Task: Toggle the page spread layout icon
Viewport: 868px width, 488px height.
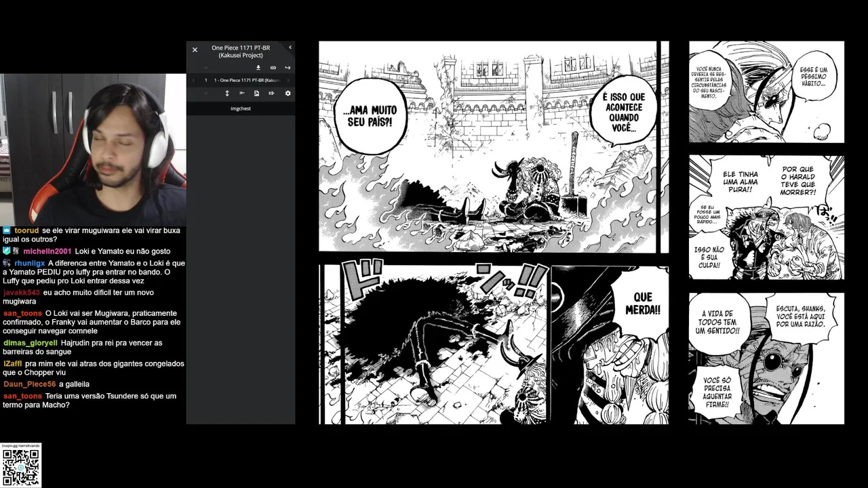Action: (271, 93)
